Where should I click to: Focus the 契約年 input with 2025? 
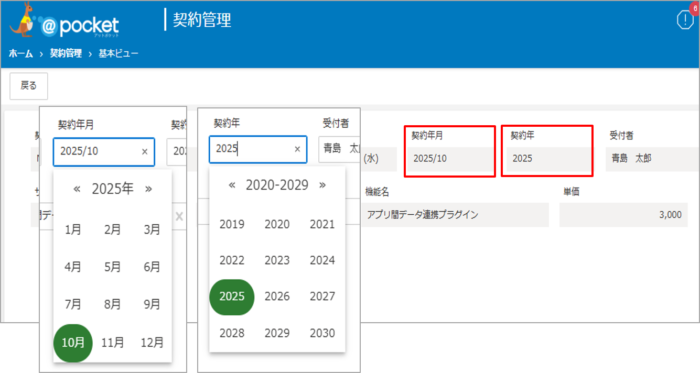tap(258, 149)
